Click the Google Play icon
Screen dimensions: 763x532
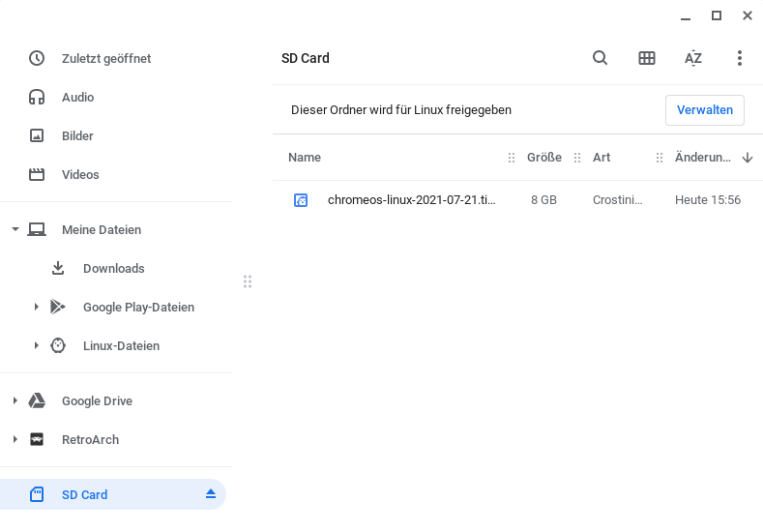pyautogui.click(x=58, y=307)
